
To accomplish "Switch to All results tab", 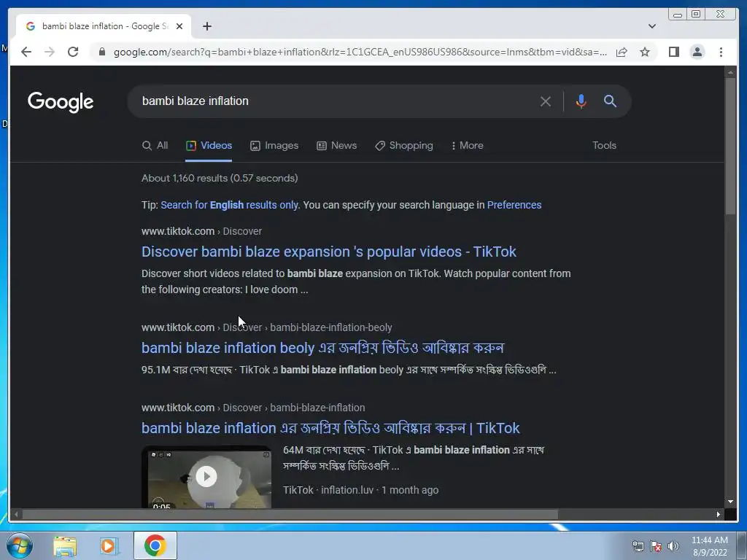I will (x=155, y=146).
